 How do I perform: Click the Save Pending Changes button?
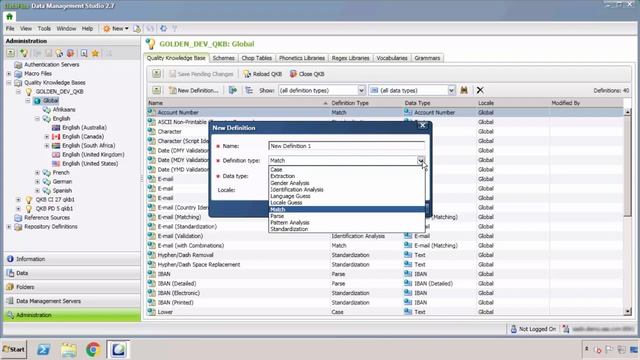[201, 74]
